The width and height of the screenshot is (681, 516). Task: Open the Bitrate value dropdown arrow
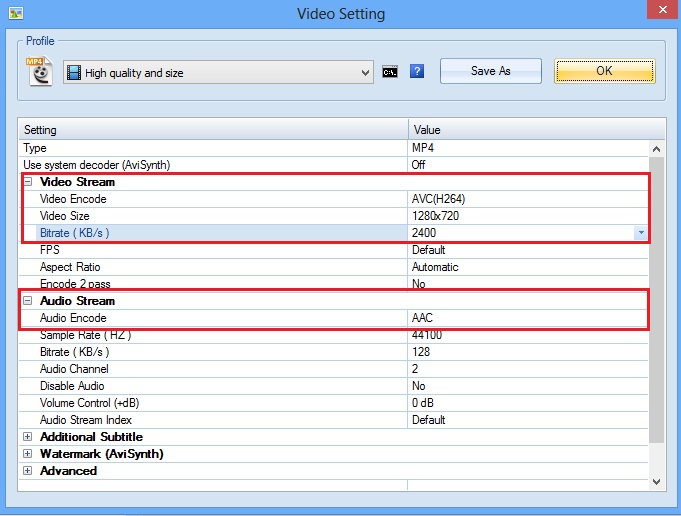tap(640, 233)
